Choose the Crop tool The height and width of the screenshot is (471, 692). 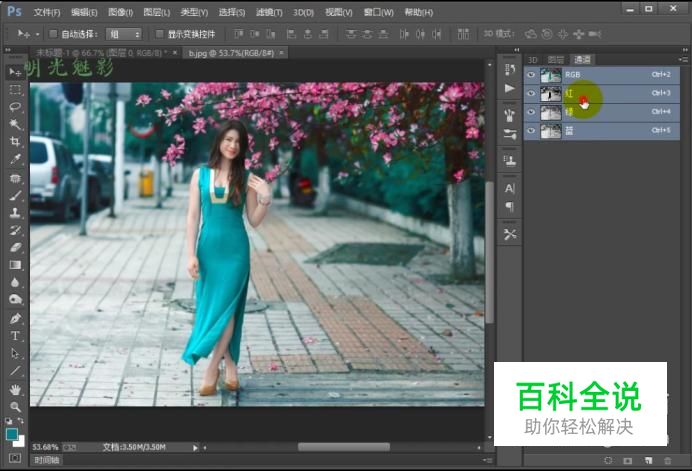15,142
